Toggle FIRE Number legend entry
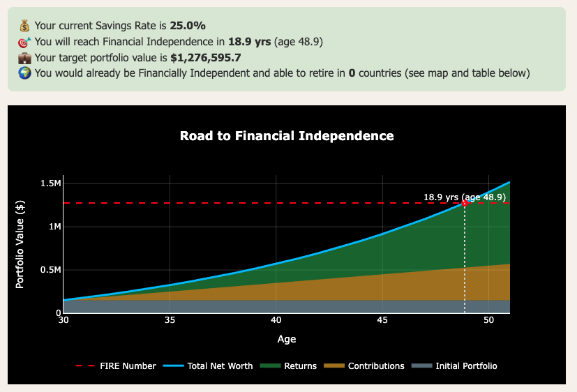Image resolution: width=577 pixels, height=392 pixels. click(x=116, y=366)
